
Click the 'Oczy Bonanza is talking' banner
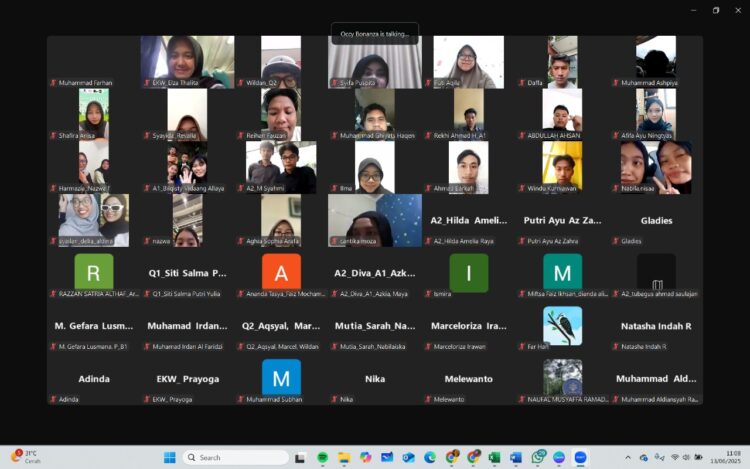(x=375, y=33)
